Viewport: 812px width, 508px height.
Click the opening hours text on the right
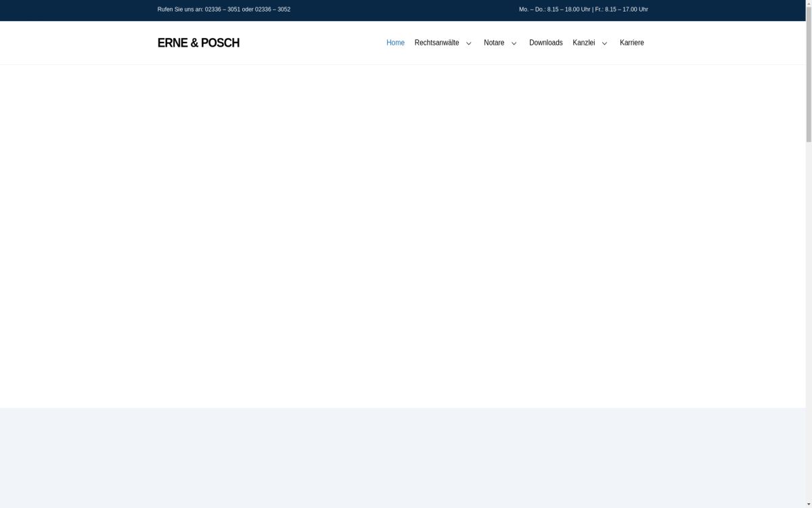tap(583, 9)
